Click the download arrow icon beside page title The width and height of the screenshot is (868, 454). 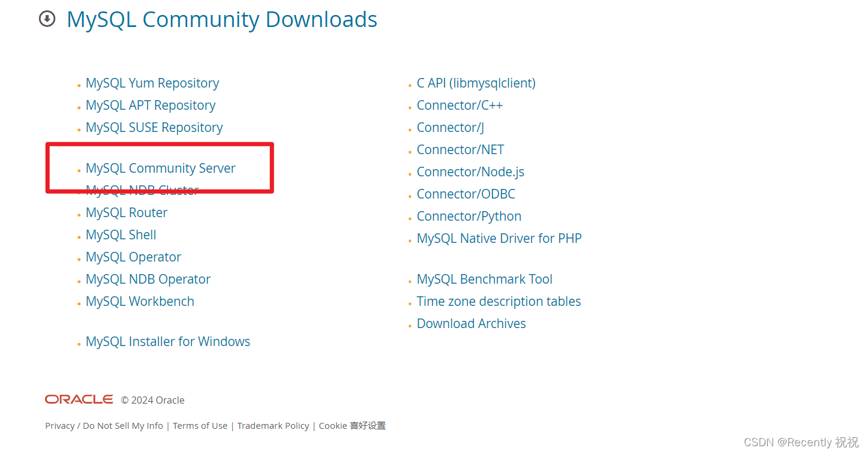pyautogui.click(x=47, y=19)
